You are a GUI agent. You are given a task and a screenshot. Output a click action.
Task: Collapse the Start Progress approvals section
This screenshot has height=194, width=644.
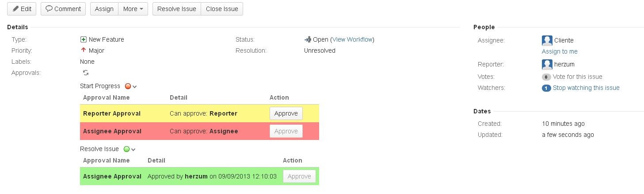coord(135,87)
